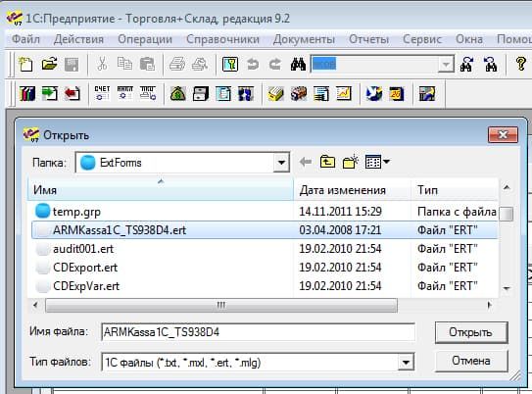
Task: Sort by the Тип column header
Action: [455, 190]
